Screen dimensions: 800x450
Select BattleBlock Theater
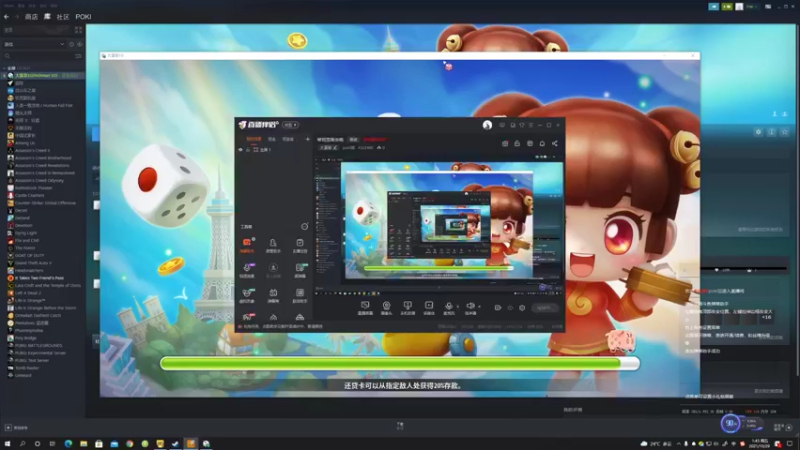pyautogui.click(x=34, y=188)
